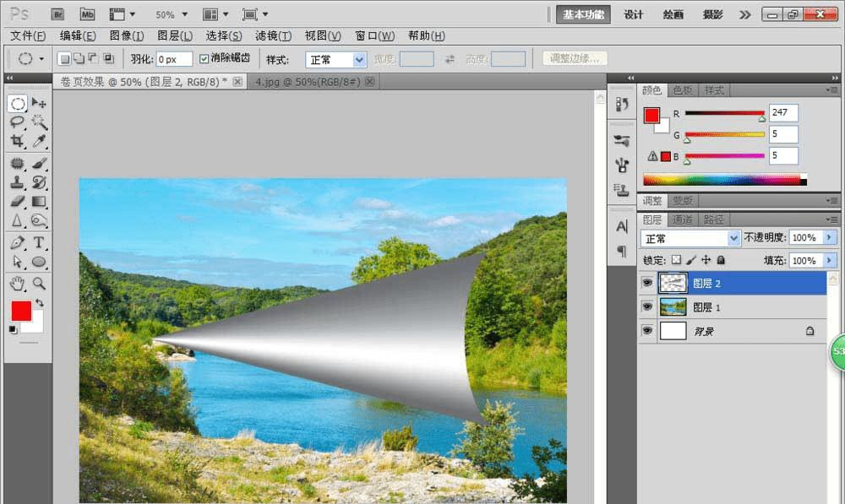This screenshot has width=845, height=504.
Task: Reset default foreground and background colors
Action: pos(13,329)
